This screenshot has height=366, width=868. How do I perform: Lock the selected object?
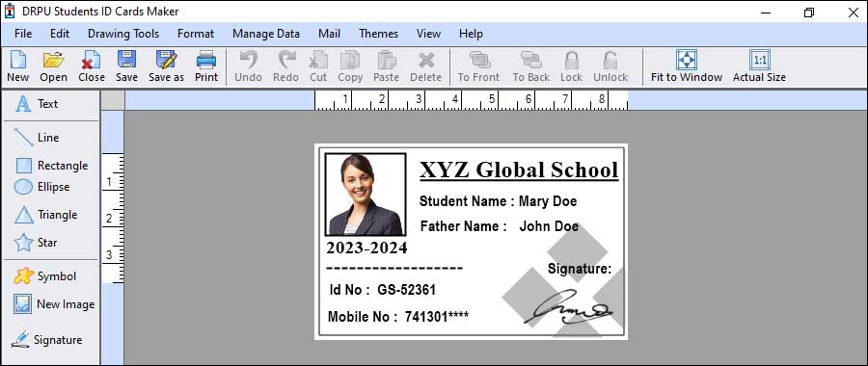tap(571, 66)
